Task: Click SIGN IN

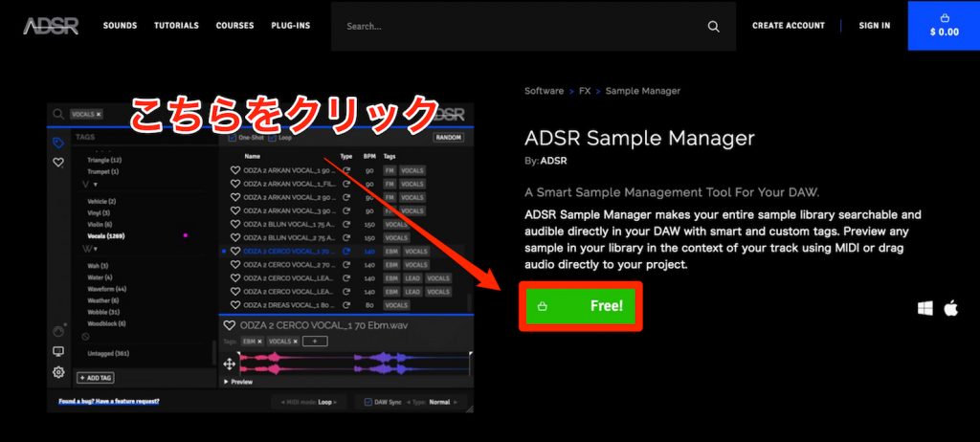Action: point(875,26)
